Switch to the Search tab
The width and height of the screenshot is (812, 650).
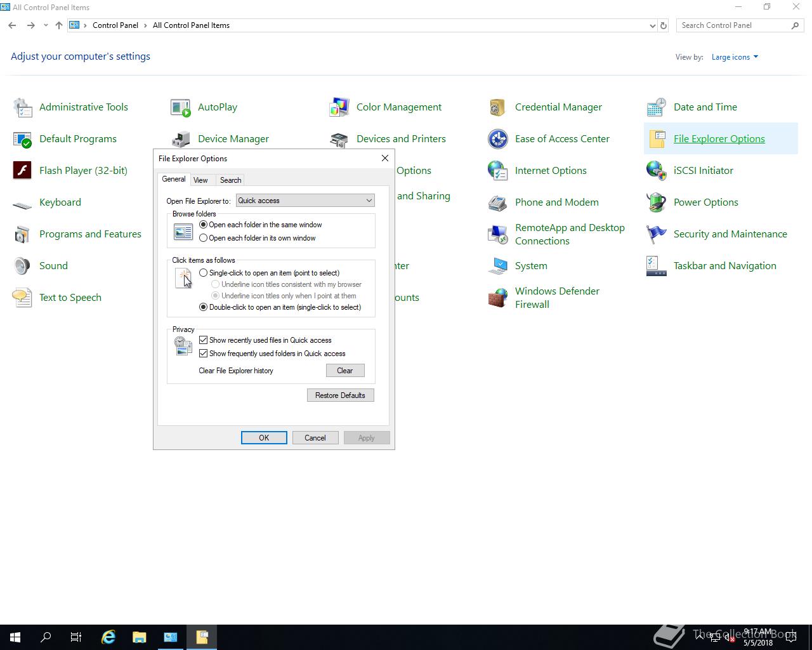coord(230,180)
